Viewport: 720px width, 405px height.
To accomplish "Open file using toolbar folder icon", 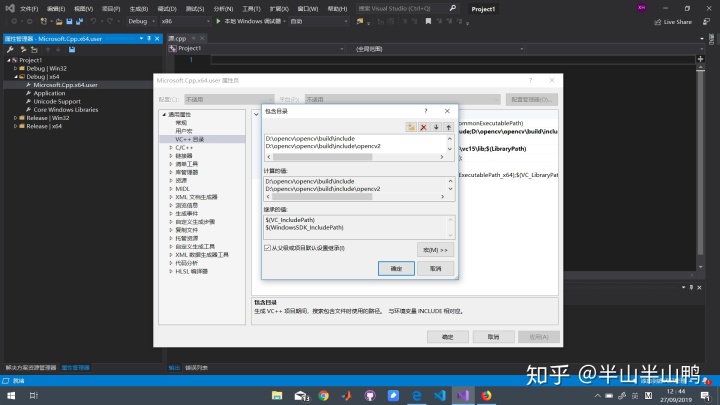I will pos(59,21).
